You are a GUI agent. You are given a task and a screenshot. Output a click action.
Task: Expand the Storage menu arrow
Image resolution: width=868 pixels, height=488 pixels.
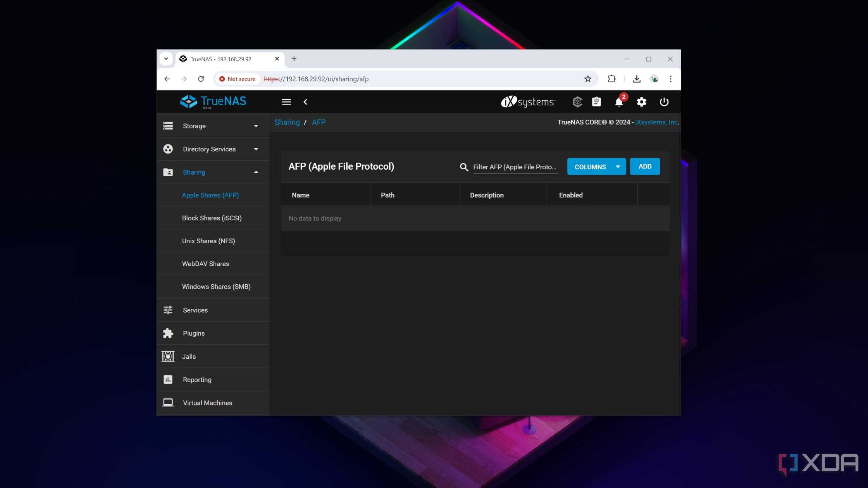[256, 126]
